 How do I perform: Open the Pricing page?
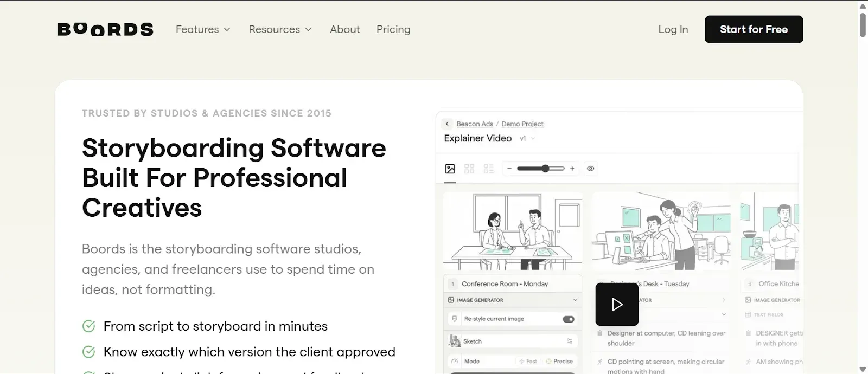(393, 29)
